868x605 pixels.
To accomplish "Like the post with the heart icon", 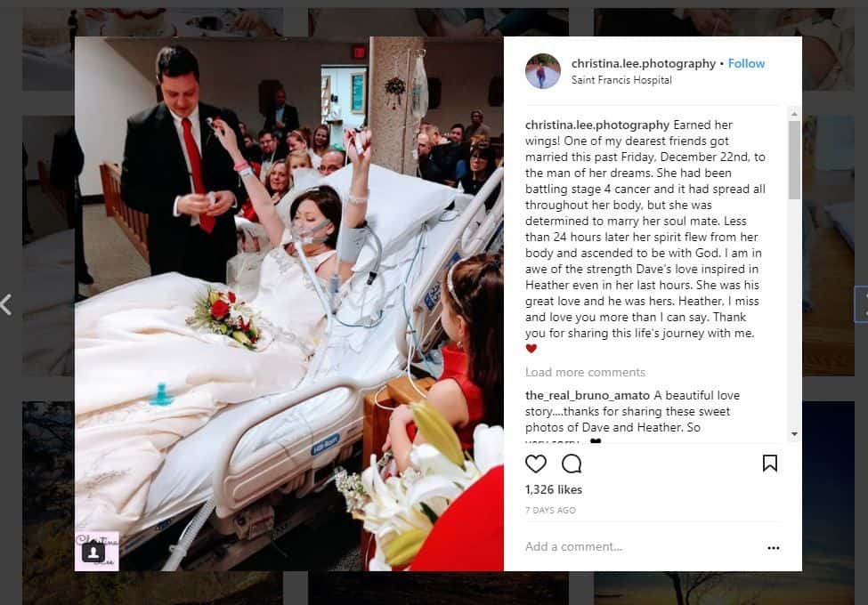I will tap(535, 464).
